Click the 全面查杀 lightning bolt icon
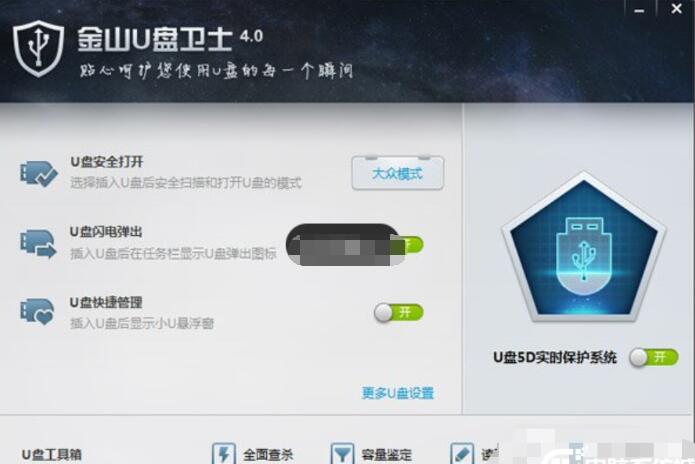 [x=224, y=453]
